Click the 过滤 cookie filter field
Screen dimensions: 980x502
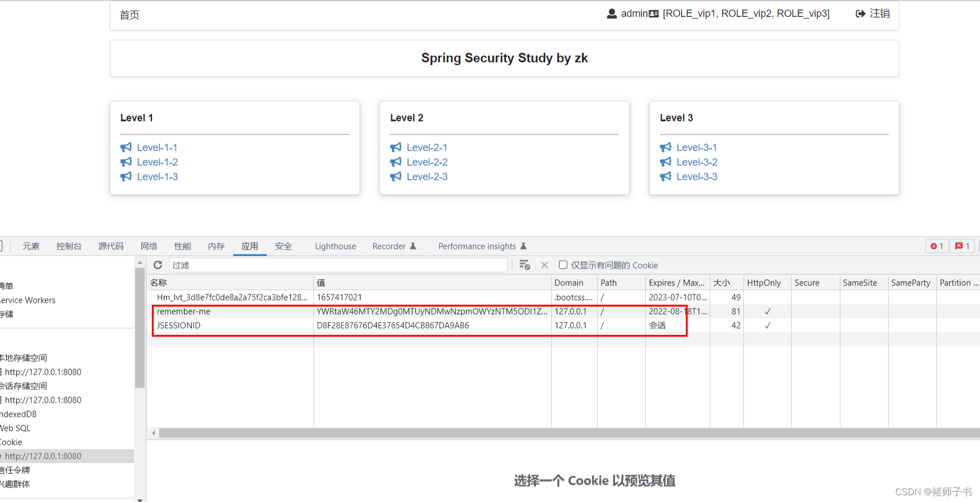click(338, 265)
